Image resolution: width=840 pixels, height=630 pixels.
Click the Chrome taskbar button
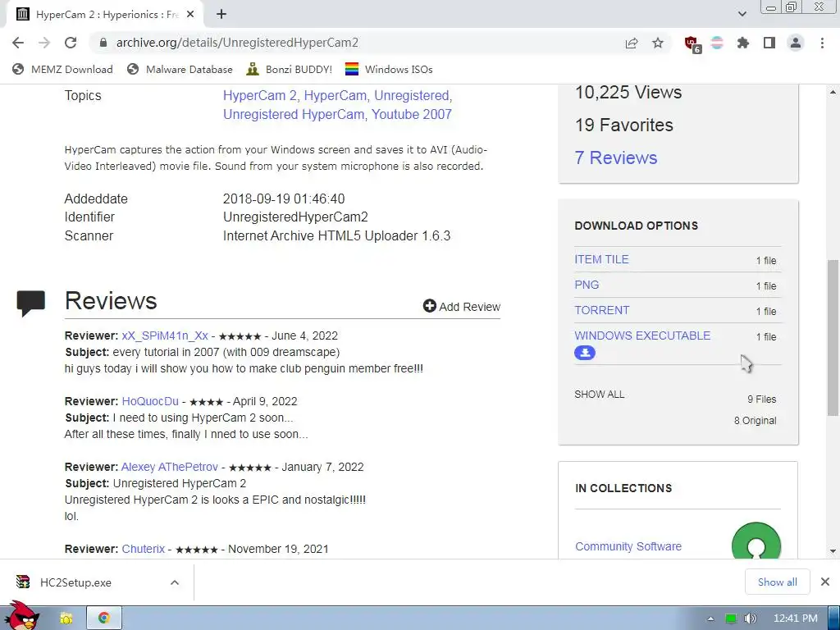coord(104,619)
